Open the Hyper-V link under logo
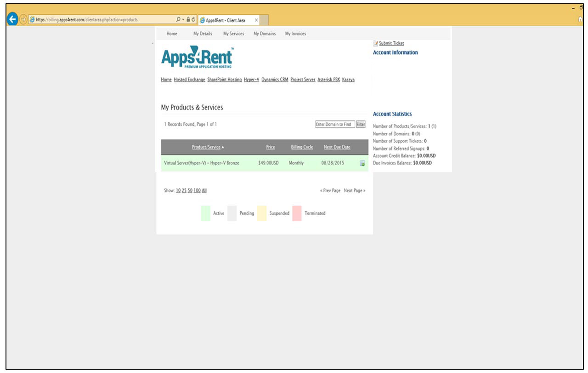 pyautogui.click(x=252, y=80)
